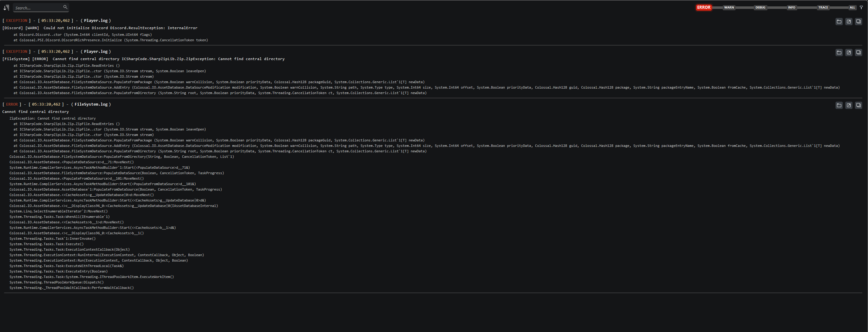The image size is (868, 332).
Task: Enable the DEBUG log level
Action: pos(760,7)
